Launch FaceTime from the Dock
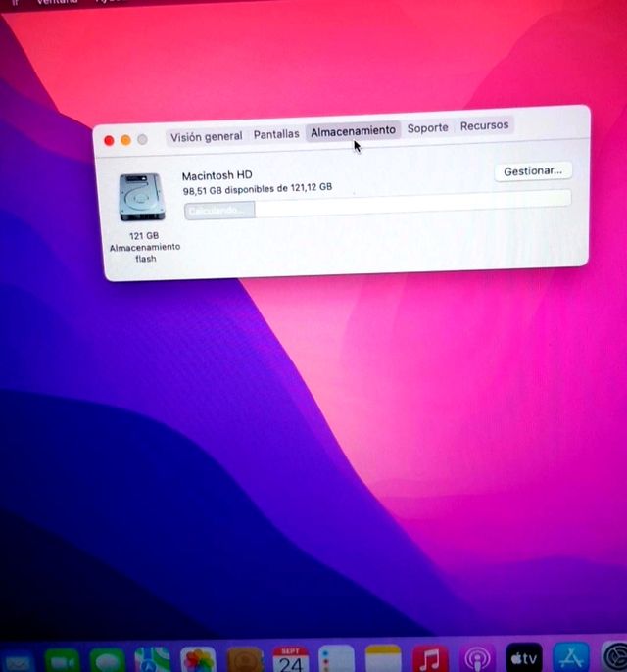627x672 pixels. coord(62,660)
